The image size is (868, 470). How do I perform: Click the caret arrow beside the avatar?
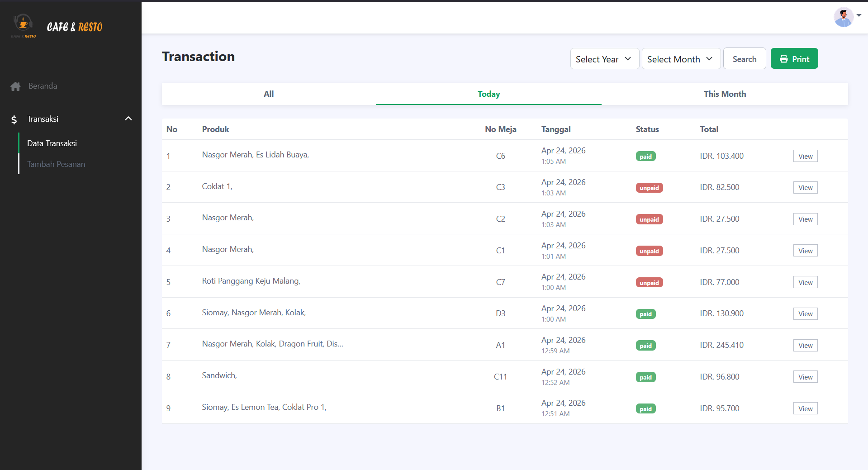[x=859, y=15]
